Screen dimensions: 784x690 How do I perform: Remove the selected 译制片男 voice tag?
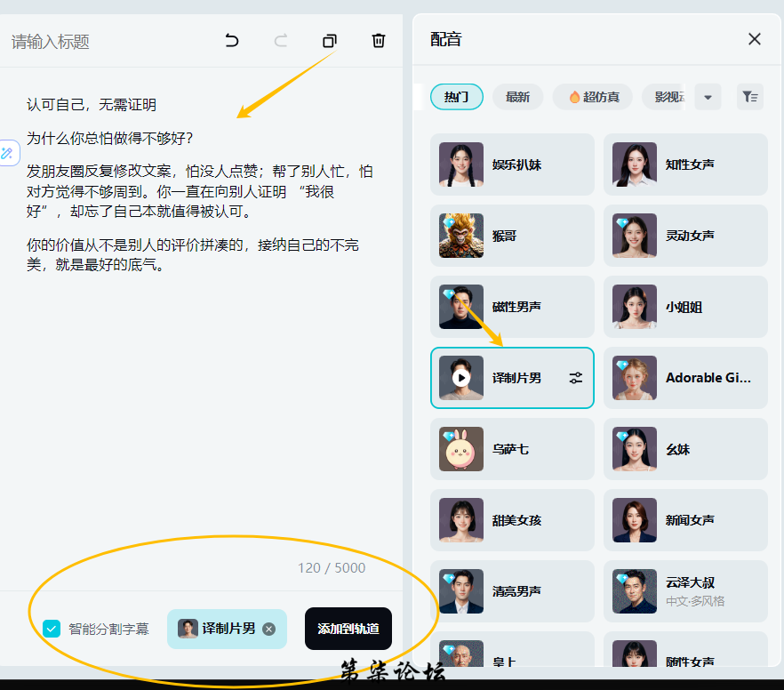tap(269, 629)
